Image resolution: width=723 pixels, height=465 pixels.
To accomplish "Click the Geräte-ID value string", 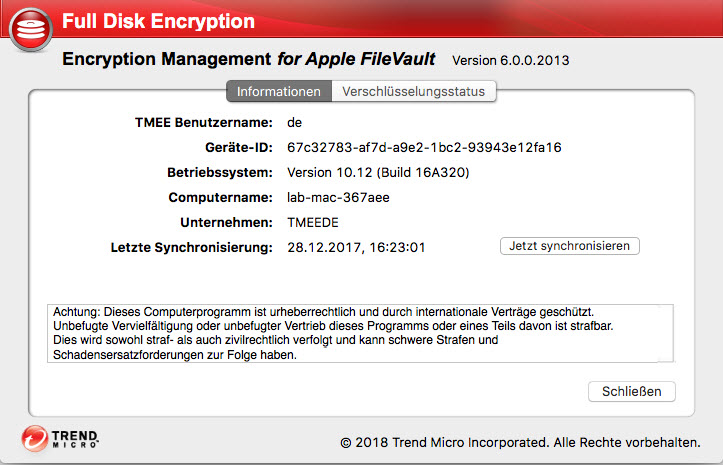I will click(x=424, y=148).
